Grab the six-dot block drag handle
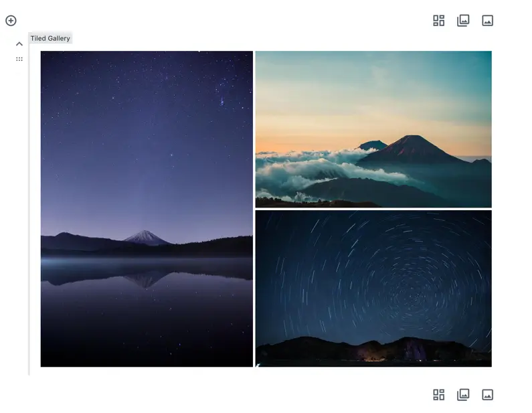This screenshot has height=413, width=532. [19, 59]
